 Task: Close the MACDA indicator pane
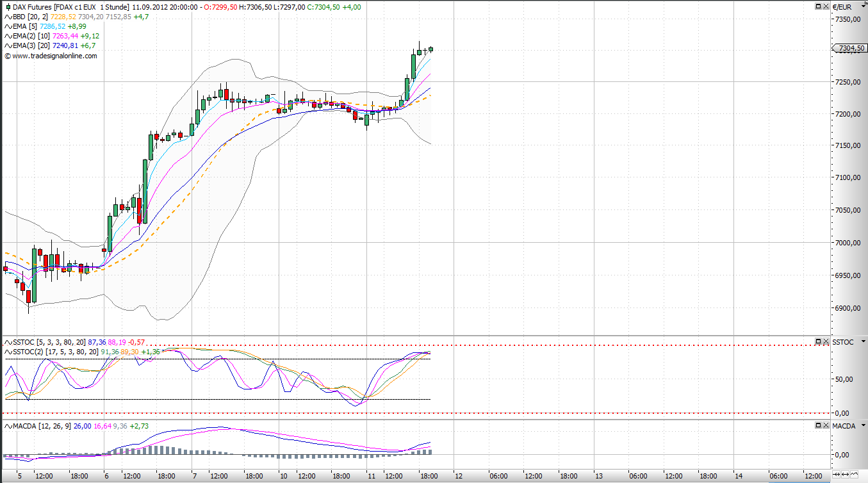(x=825, y=425)
